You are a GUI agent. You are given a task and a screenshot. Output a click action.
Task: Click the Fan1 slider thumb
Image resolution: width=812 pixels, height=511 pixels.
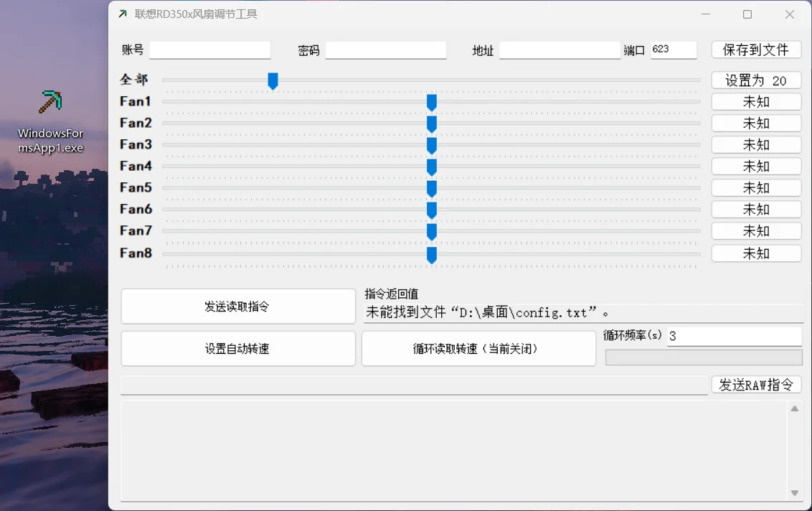tap(432, 103)
